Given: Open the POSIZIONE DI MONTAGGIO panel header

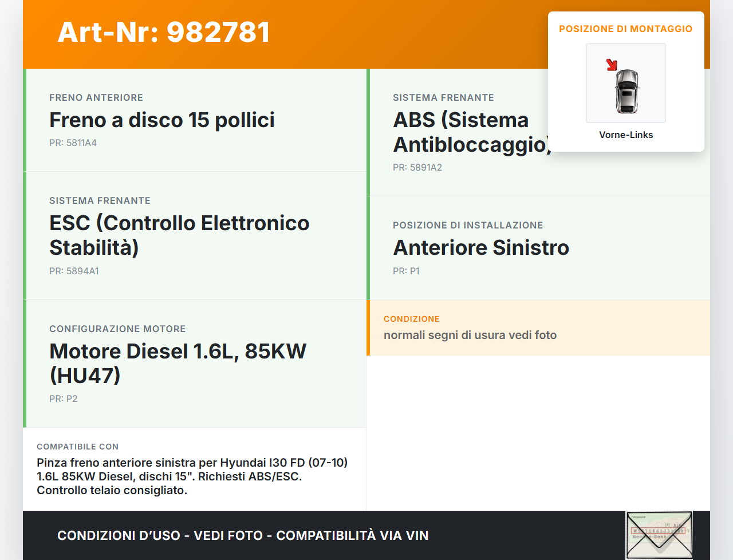Looking at the screenshot, I should [x=625, y=29].
